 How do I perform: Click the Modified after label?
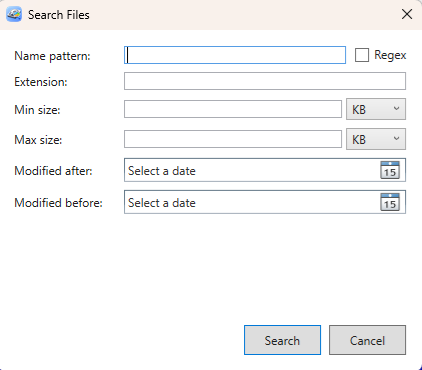coord(53,171)
